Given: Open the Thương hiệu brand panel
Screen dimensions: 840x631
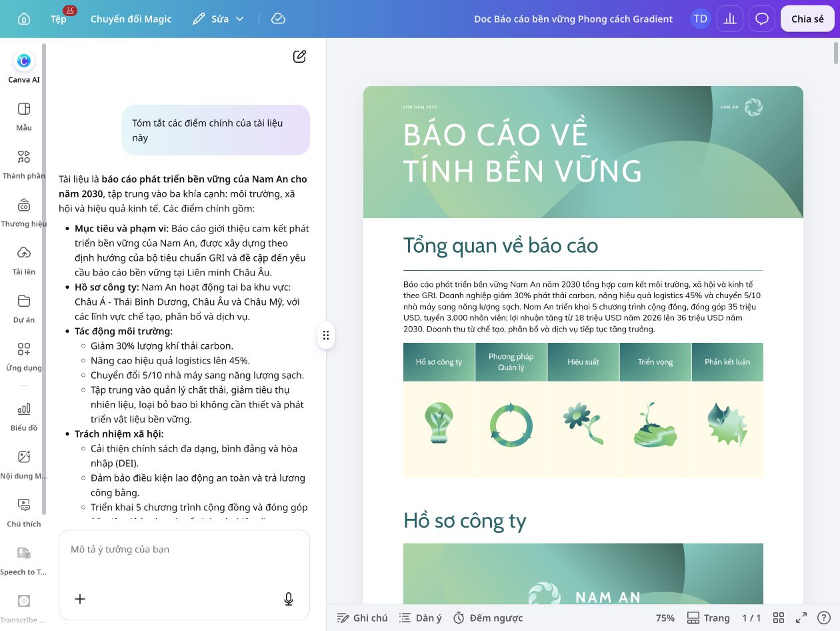Looking at the screenshot, I should 24,212.
